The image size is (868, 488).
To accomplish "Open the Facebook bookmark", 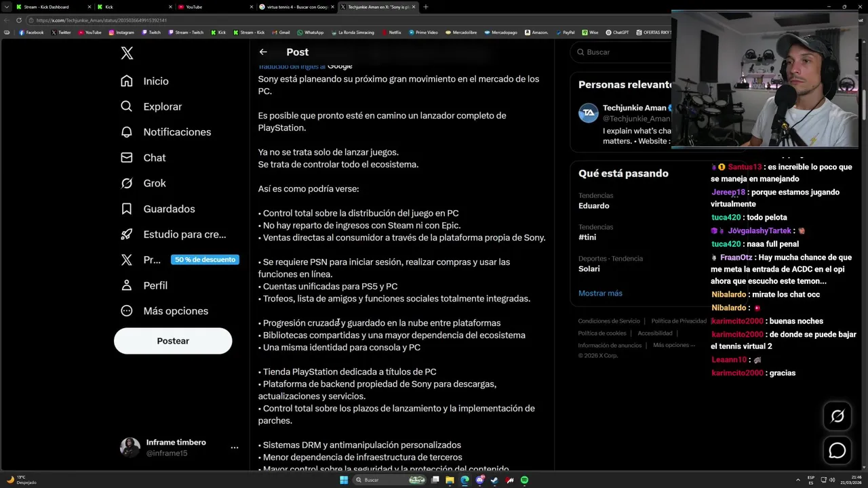I will click(31, 32).
